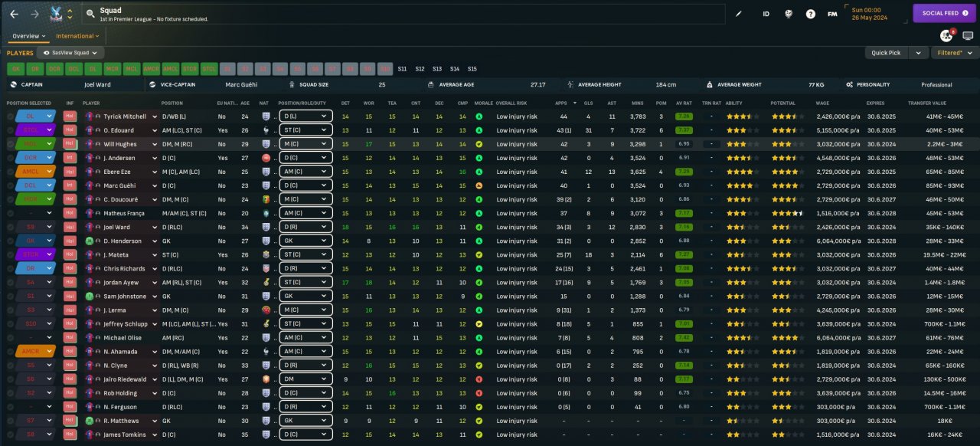Go back with the left arrow

point(15,14)
